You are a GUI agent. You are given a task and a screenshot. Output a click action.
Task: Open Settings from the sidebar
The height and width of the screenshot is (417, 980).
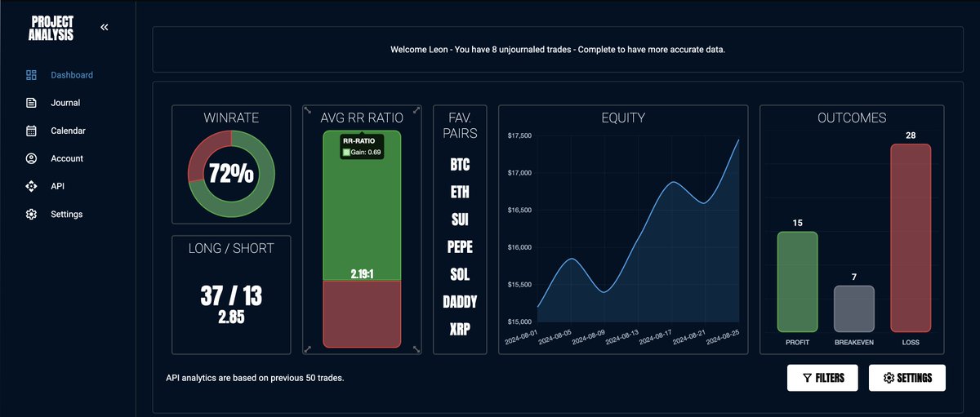[66, 214]
